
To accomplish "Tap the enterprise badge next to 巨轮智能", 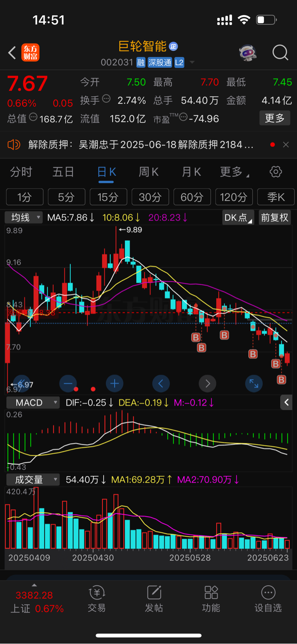I will point(173,46).
